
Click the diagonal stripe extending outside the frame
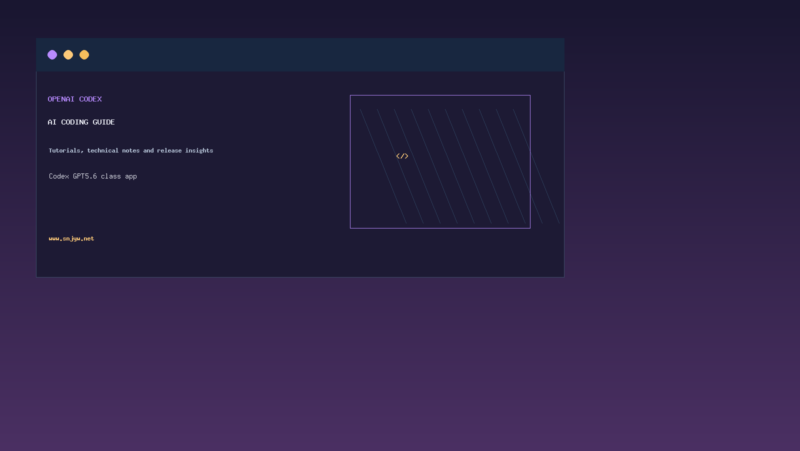click(x=545, y=189)
